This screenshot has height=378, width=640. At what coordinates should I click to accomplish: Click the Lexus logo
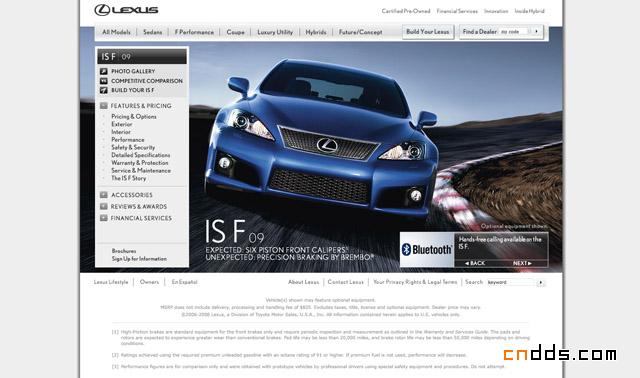coord(126,10)
